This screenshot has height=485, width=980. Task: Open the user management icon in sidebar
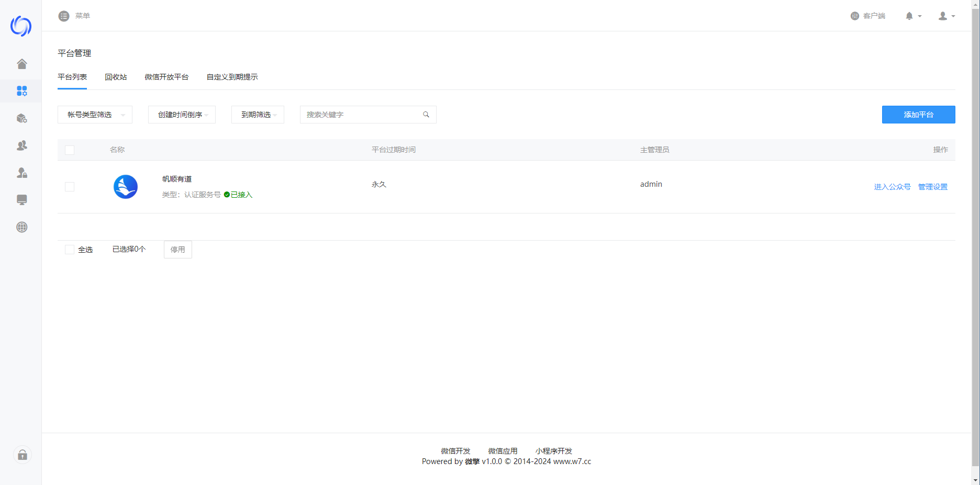21,145
